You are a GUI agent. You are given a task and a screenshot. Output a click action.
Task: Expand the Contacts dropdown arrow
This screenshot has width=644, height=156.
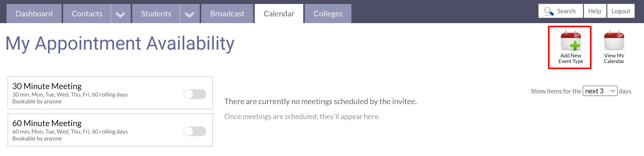click(121, 14)
